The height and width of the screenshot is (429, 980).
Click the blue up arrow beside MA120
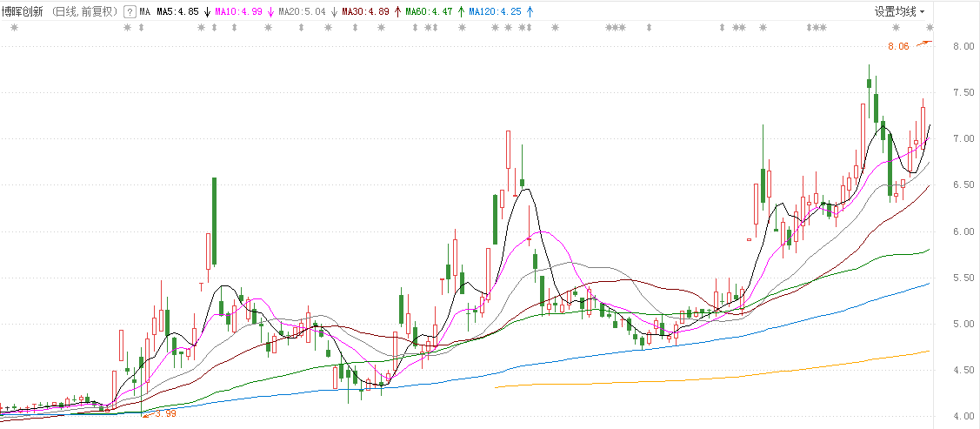530,12
